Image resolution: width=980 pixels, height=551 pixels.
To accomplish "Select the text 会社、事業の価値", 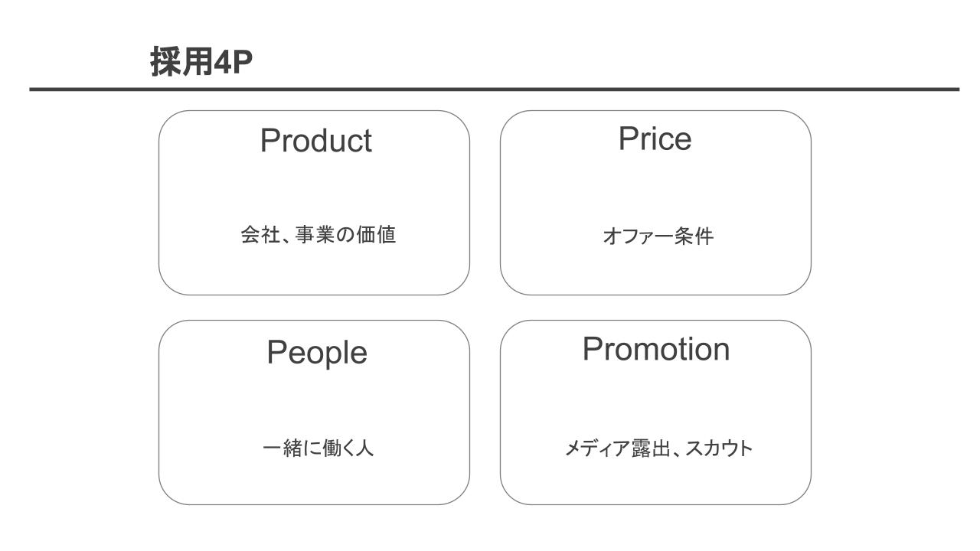I will [x=318, y=235].
